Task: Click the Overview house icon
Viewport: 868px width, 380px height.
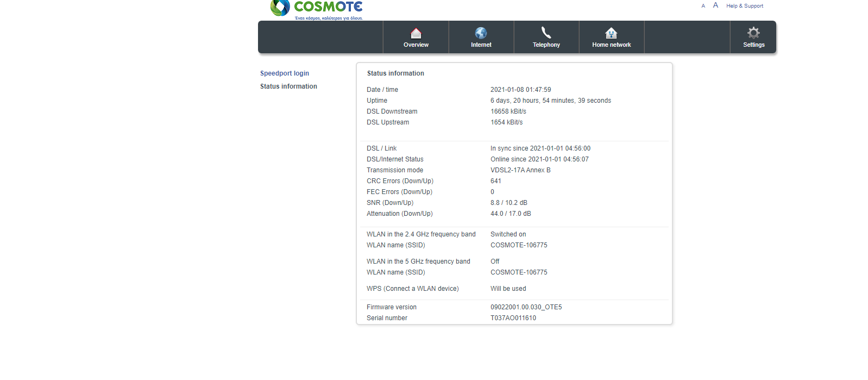Action: pyautogui.click(x=416, y=33)
